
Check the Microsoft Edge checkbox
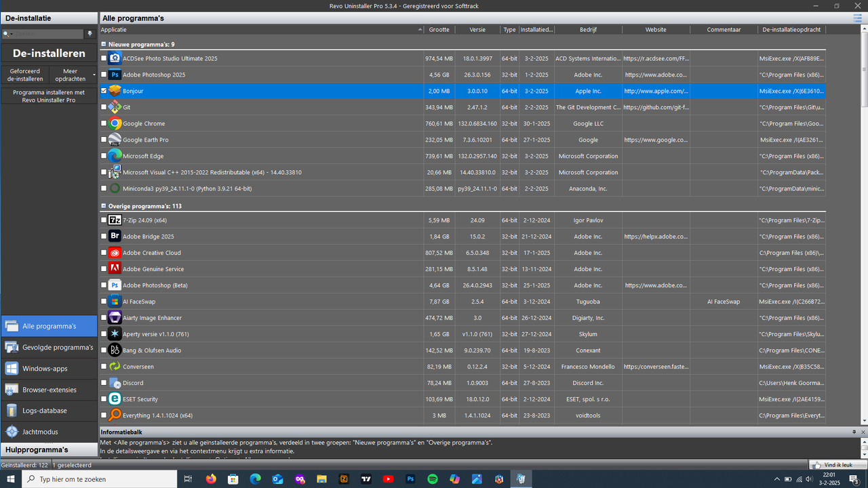(104, 156)
